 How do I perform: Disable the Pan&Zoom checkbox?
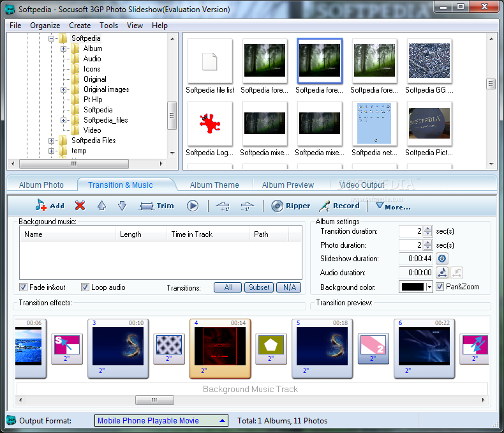tap(440, 286)
